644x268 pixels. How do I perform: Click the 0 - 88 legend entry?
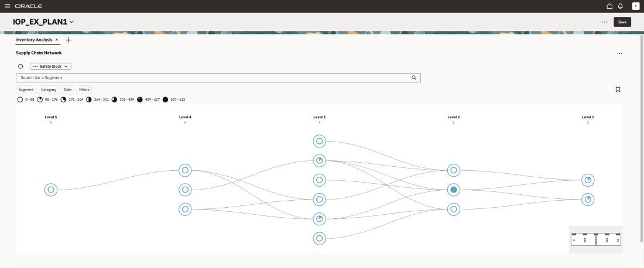point(26,99)
